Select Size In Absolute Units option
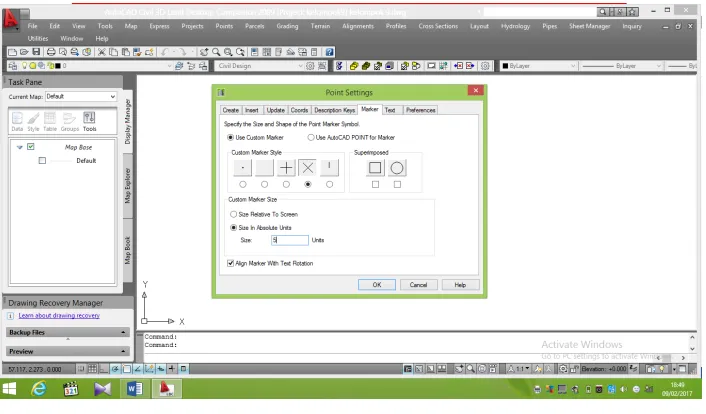 click(x=233, y=227)
